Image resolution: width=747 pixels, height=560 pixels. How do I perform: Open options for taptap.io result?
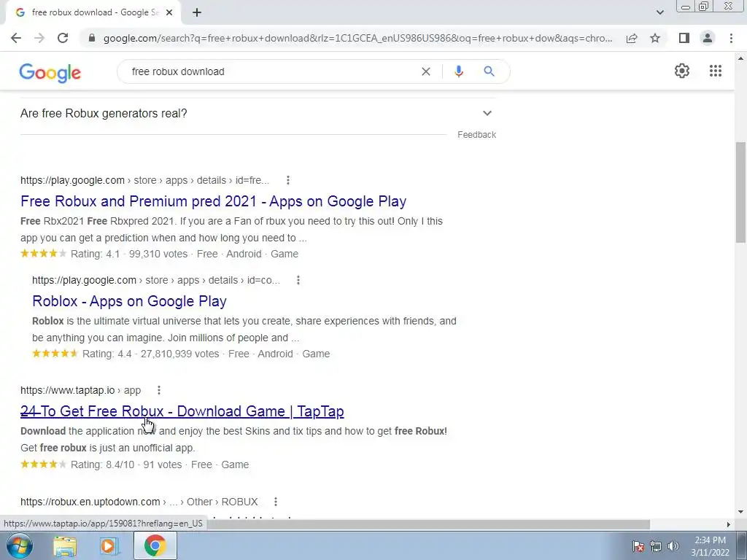coord(158,391)
